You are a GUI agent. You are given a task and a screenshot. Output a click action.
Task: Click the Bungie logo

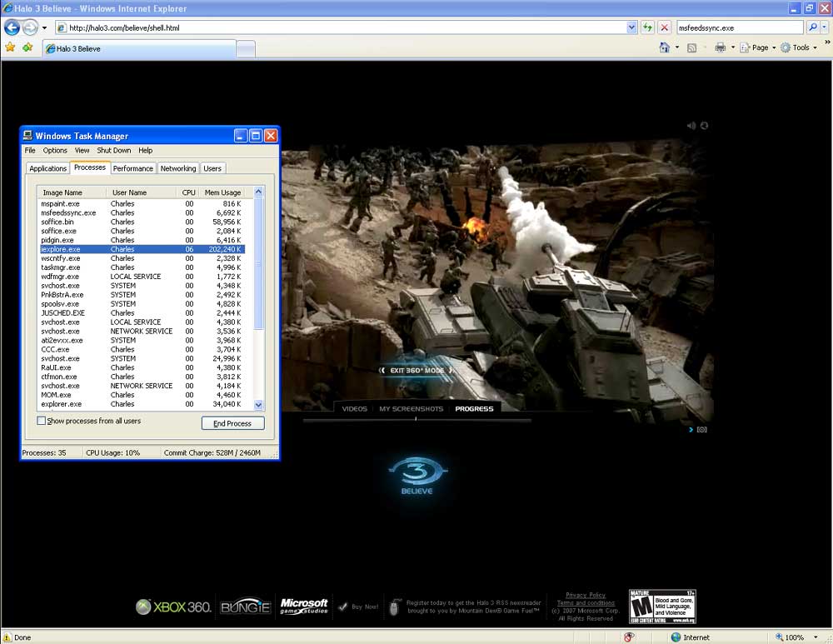(x=245, y=607)
